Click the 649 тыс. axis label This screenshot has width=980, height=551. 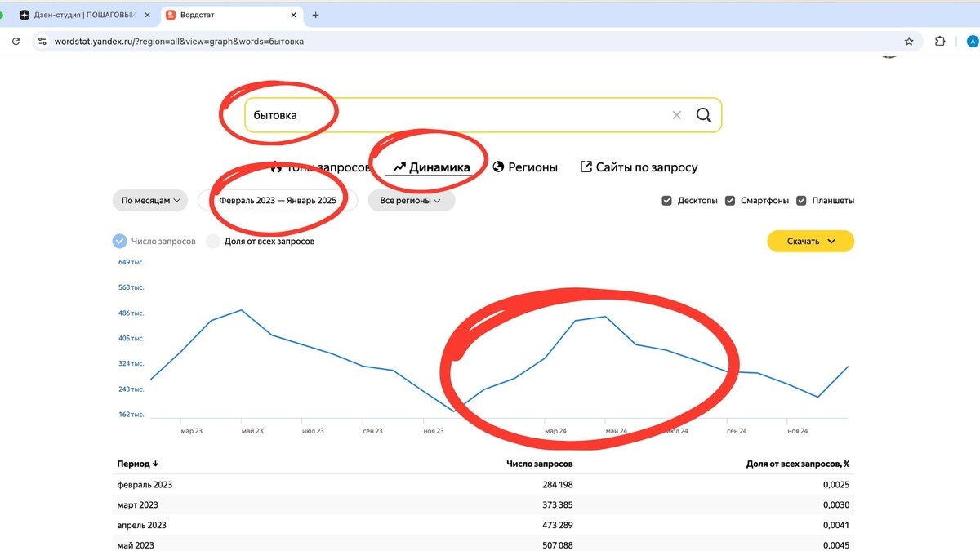pos(131,262)
